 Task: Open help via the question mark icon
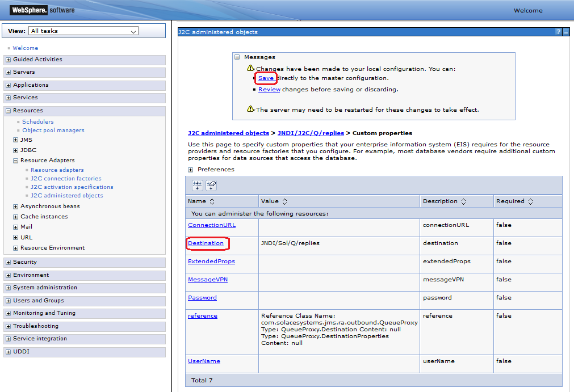pyautogui.click(x=558, y=32)
